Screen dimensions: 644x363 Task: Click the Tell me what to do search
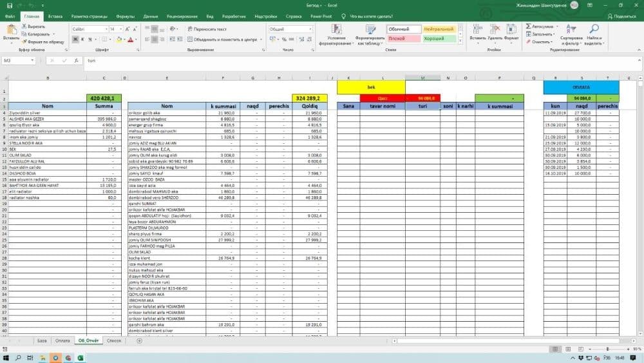[x=367, y=17]
